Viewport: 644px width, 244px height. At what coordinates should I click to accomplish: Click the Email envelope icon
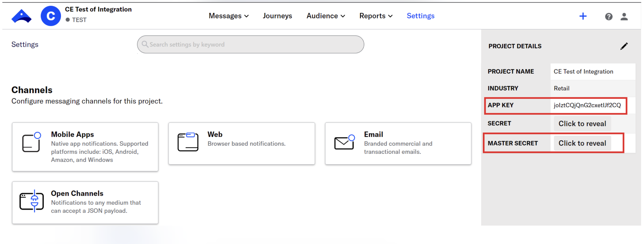344,142
